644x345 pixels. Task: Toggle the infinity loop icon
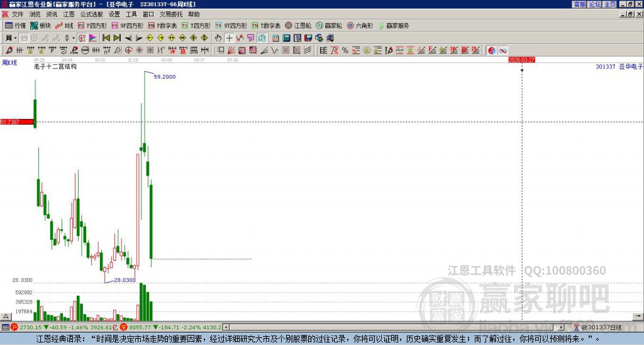click(x=502, y=50)
